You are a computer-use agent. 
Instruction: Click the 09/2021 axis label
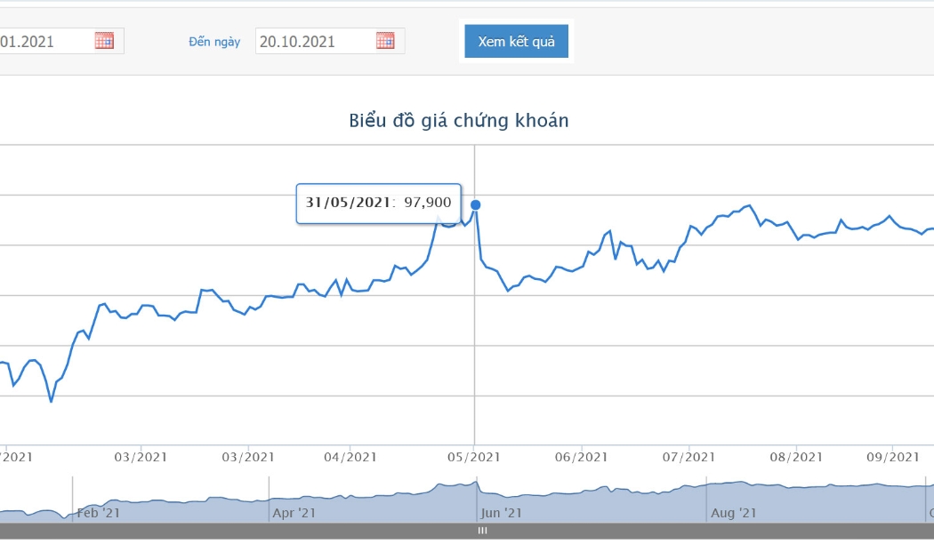click(893, 457)
